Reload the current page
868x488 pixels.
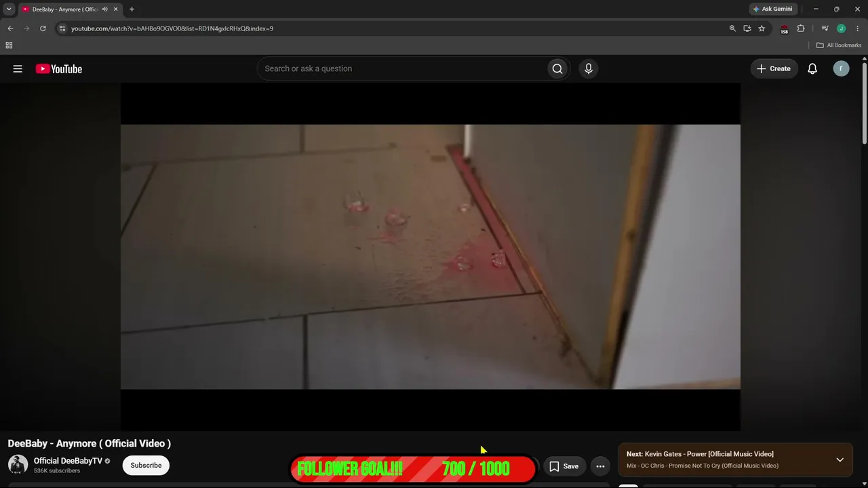tap(43, 28)
